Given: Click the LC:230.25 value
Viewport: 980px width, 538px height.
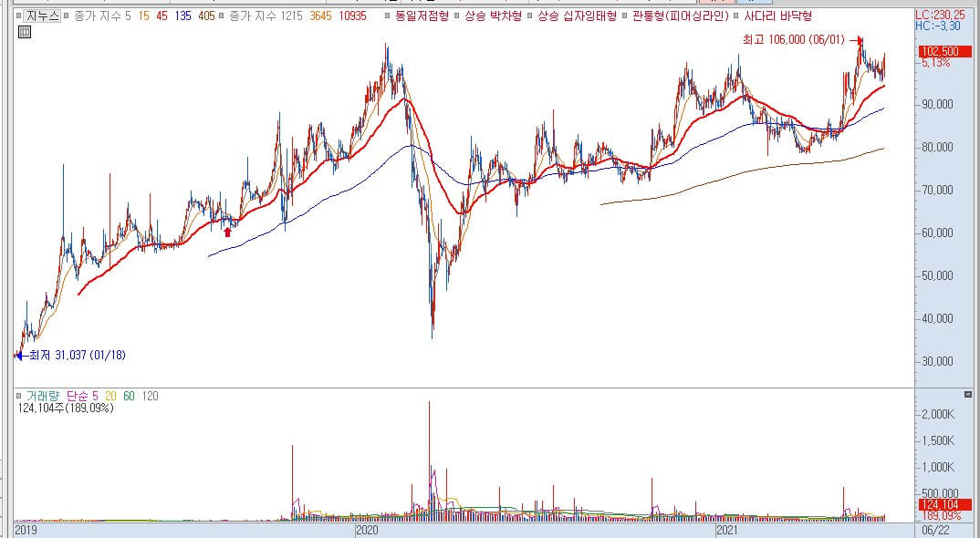Looking at the screenshot, I should (x=940, y=15).
